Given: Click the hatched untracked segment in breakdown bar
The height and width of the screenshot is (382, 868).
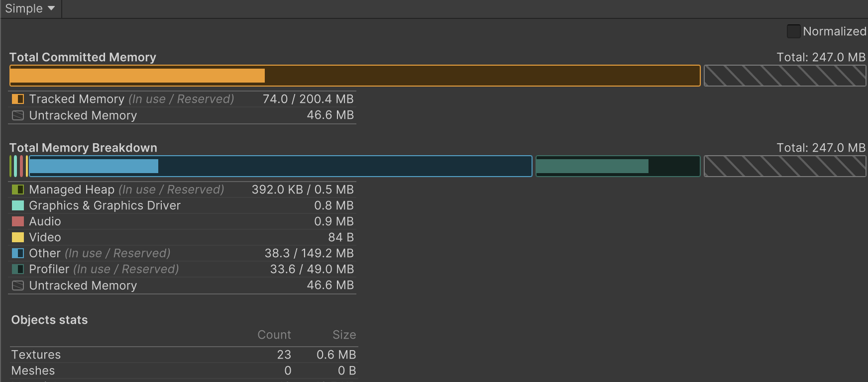Looking at the screenshot, I should click(x=784, y=166).
